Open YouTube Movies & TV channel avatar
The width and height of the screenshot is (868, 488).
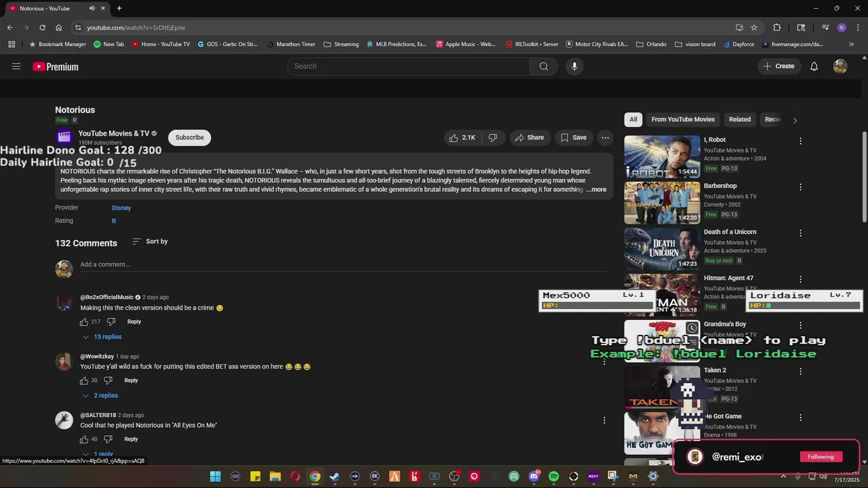click(x=64, y=137)
